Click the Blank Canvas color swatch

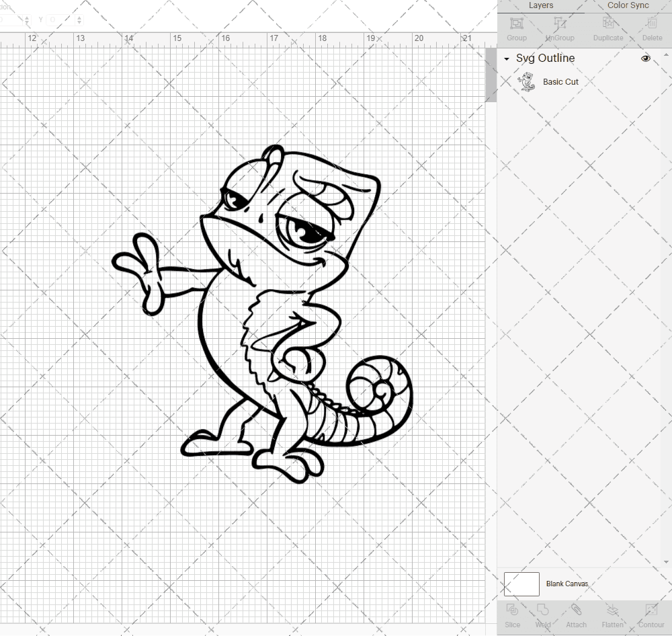pyautogui.click(x=521, y=584)
